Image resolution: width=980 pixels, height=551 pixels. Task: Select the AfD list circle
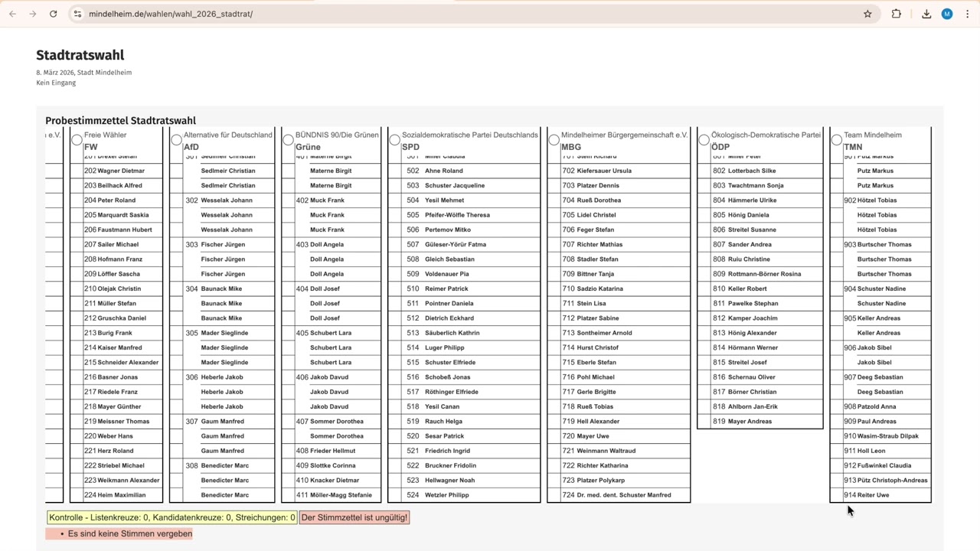pyautogui.click(x=176, y=140)
